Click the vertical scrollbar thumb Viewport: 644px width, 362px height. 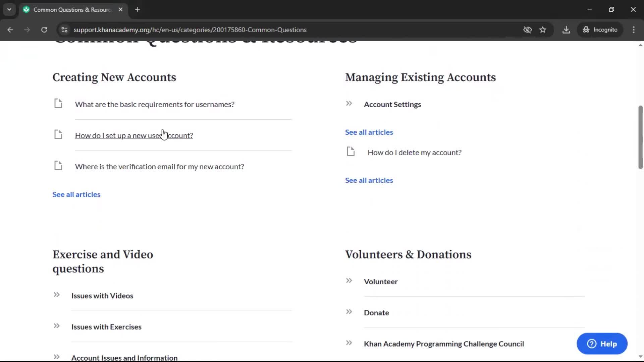pyautogui.click(x=640, y=137)
